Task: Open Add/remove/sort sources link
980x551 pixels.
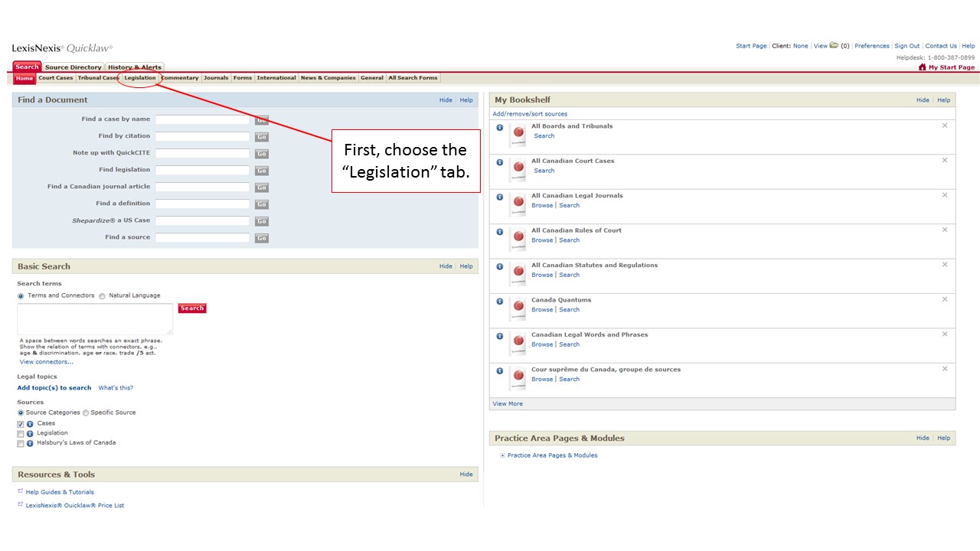Action: pyautogui.click(x=530, y=114)
